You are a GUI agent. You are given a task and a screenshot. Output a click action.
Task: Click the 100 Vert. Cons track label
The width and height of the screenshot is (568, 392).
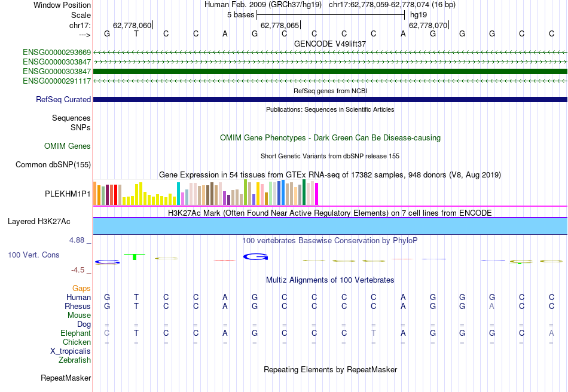coord(33,255)
